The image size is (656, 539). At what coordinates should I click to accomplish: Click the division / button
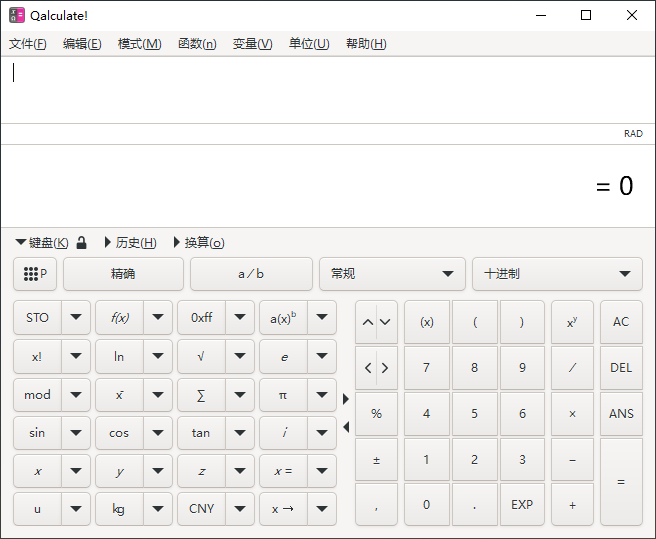[572, 368]
